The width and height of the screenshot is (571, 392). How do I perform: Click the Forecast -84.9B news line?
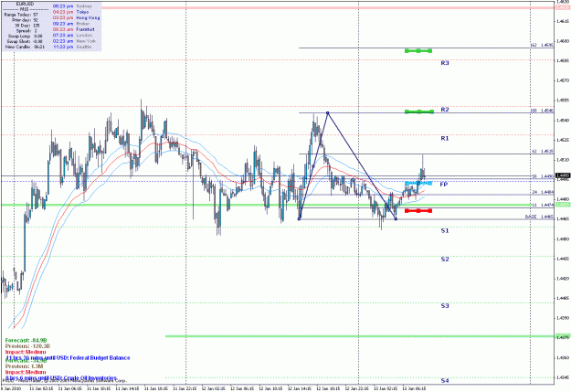[x=26, y=340]
